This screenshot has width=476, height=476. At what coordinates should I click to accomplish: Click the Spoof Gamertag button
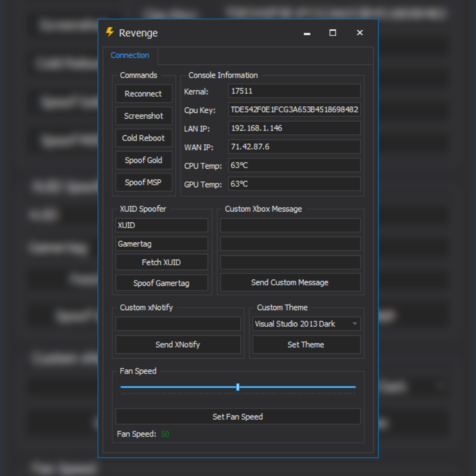coord(161,283)
